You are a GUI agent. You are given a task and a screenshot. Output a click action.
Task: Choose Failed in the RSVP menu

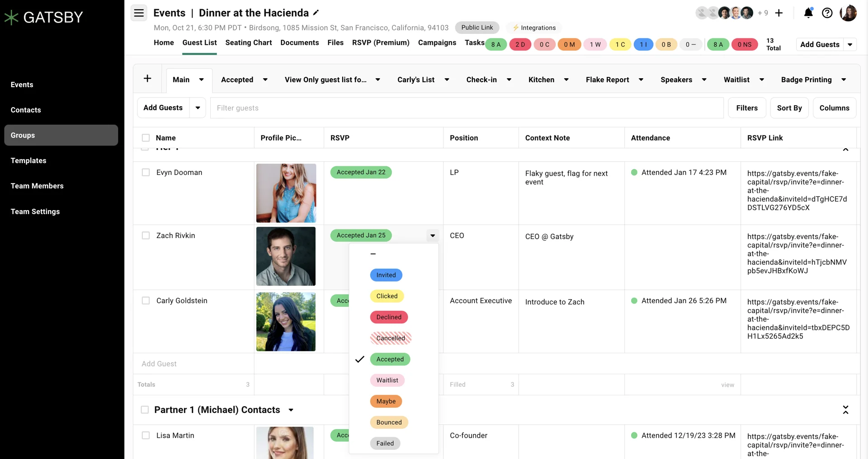coord(385,443)
